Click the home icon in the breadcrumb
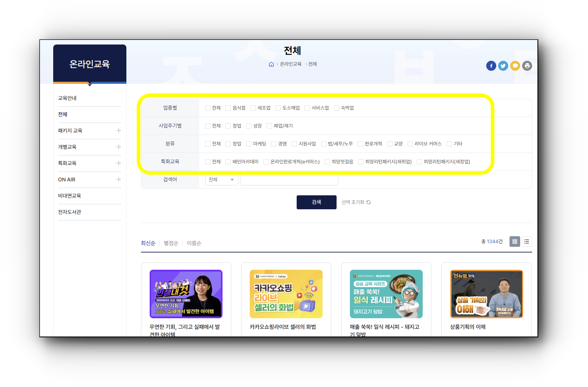This screenshot has width=588, height=387. coord(271,64)
